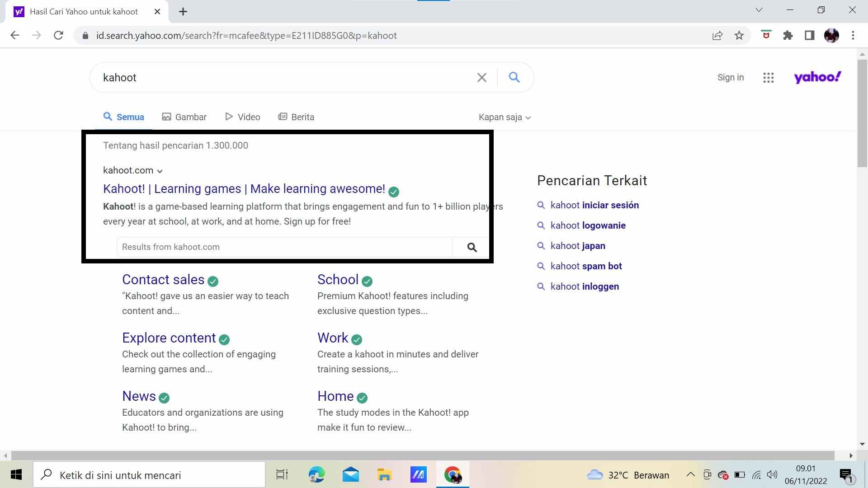Click the padlock site info icon
This screenshot has height=488, width=868.
(x=85, y=35)
